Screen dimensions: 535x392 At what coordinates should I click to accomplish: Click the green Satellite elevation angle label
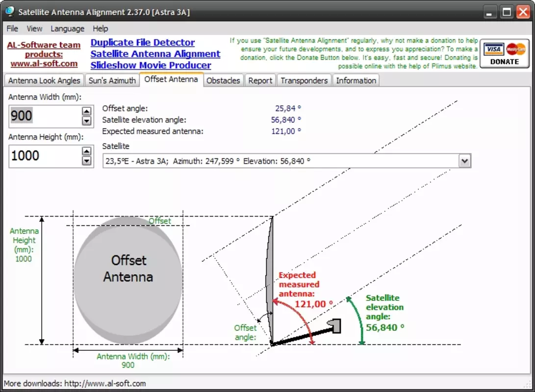[x=384, y=307]
